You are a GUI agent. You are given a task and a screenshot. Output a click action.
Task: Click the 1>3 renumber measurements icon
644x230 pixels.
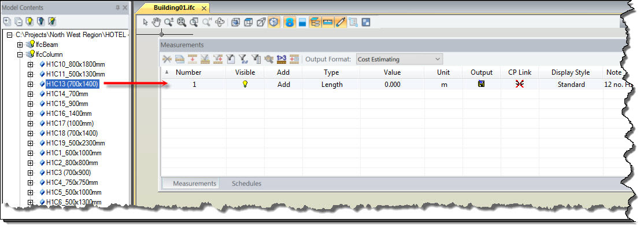[282, 59]
